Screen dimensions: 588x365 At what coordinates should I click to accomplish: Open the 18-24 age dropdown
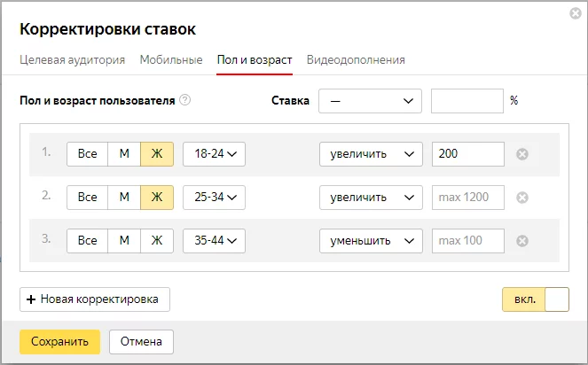click(214, 154)
